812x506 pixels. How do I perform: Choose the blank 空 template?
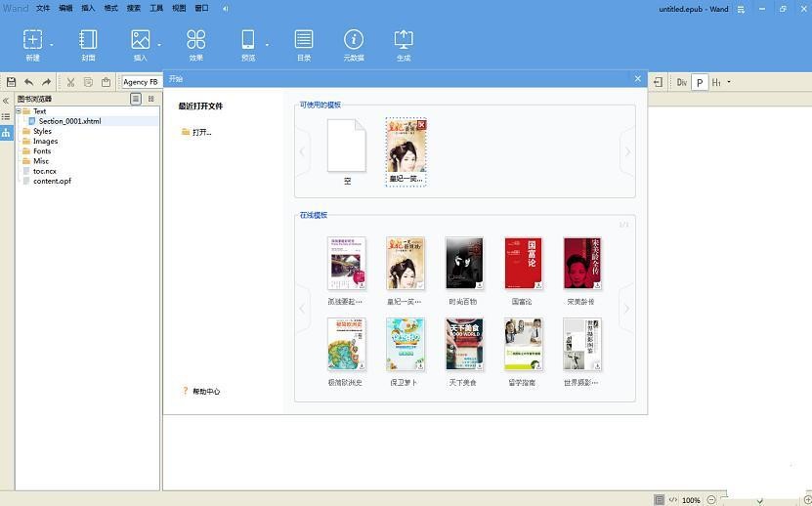tap(347, 151)
